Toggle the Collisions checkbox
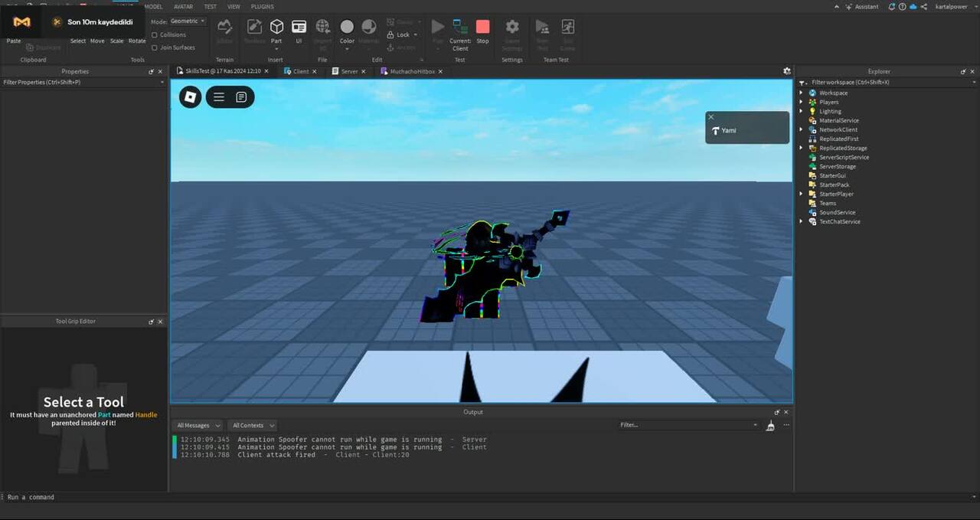This screenshot has width=980, height=520. pyautogui.click(x=154, y=34)
